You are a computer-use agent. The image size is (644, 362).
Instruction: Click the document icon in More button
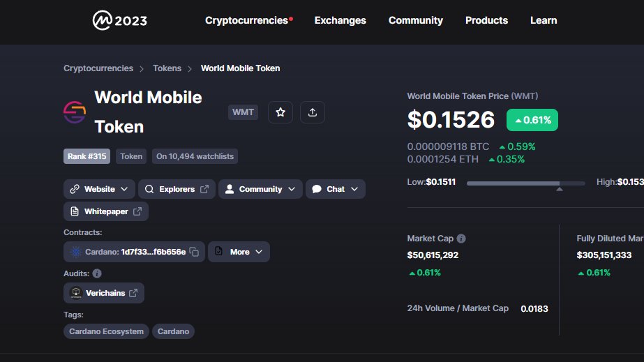click(218, 251)
